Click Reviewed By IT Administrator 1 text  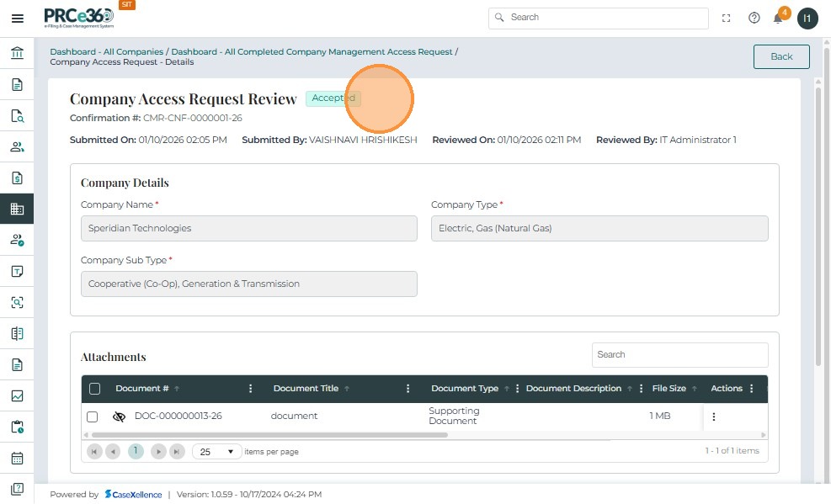pos(666,140)
